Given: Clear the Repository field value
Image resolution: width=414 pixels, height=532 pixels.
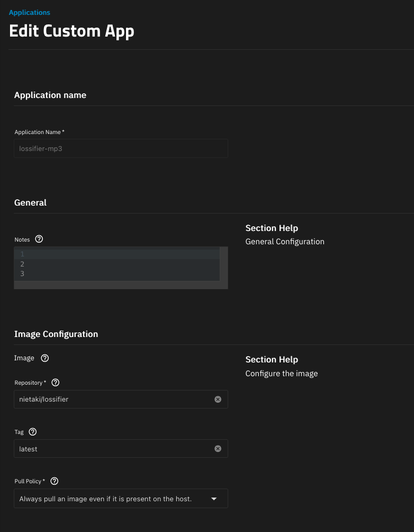Looking at the screenshot, I should coord(218,399).
